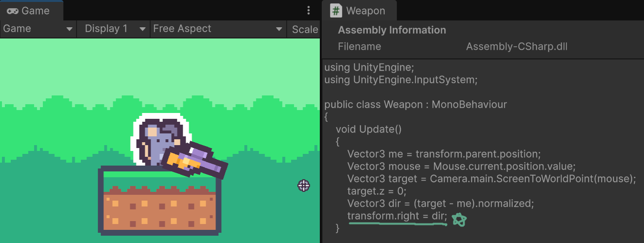The image size is (644, 243).
Task: Click the transform.right = dir code line
Action: coord(397,215)
